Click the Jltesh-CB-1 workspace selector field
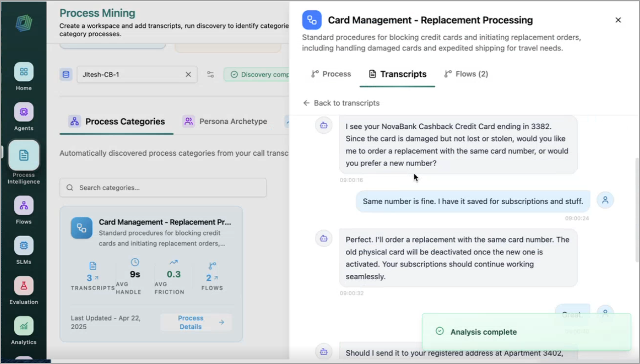The image size is (640, 364). [x=137, y=74]
